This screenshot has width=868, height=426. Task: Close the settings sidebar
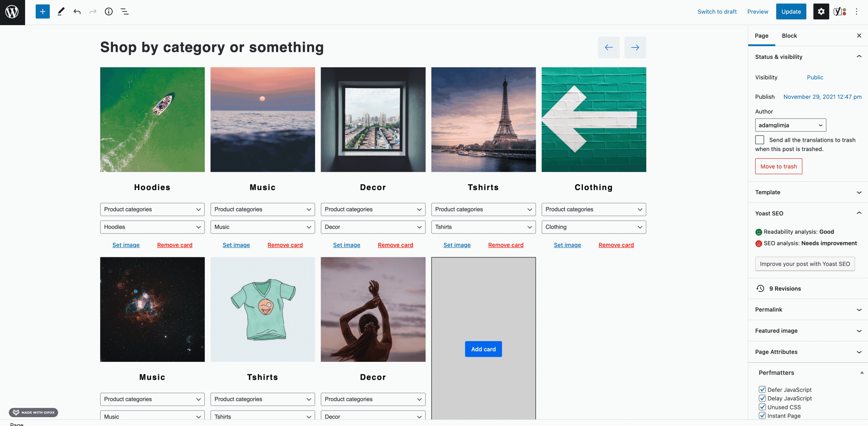tap(859, 36)
